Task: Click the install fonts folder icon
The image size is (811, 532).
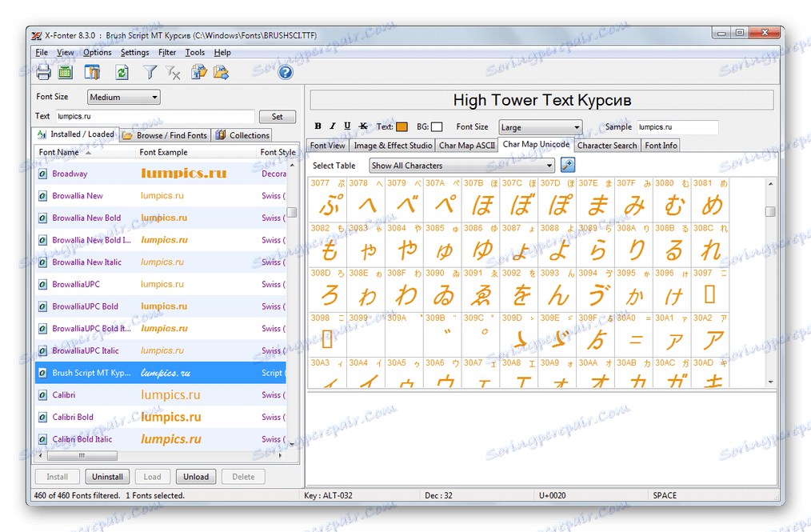Action: tap(199, 73)
